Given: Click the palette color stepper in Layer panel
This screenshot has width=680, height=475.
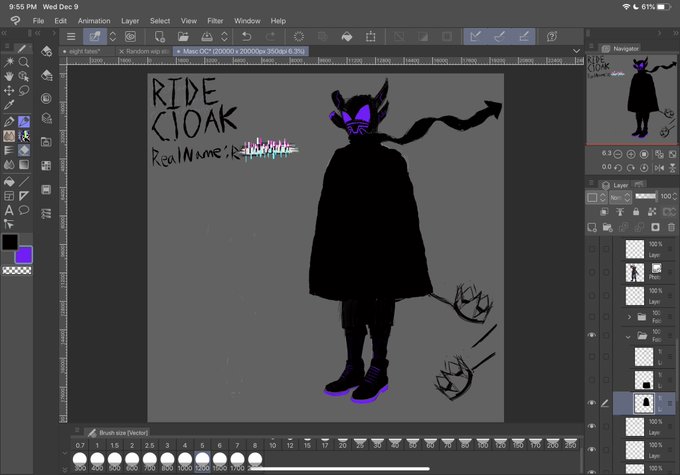Looking at the screenshot, I should tap(603, 197).
